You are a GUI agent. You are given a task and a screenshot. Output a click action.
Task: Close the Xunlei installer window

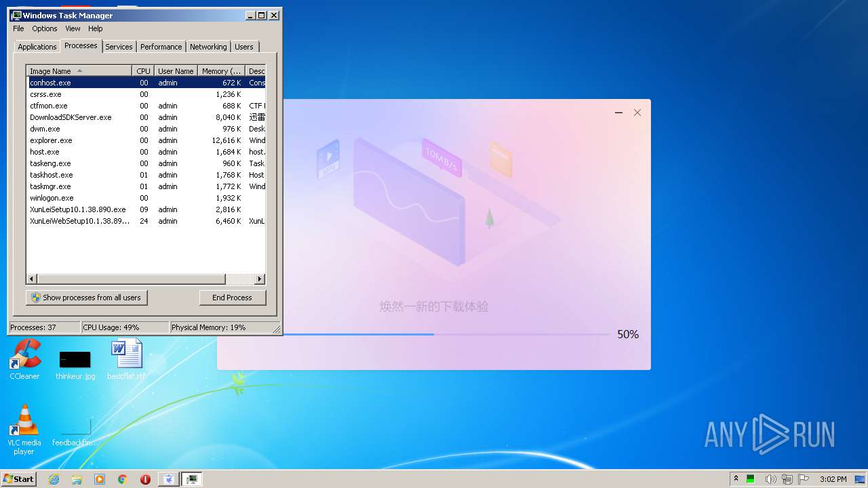tap(637, 113)
